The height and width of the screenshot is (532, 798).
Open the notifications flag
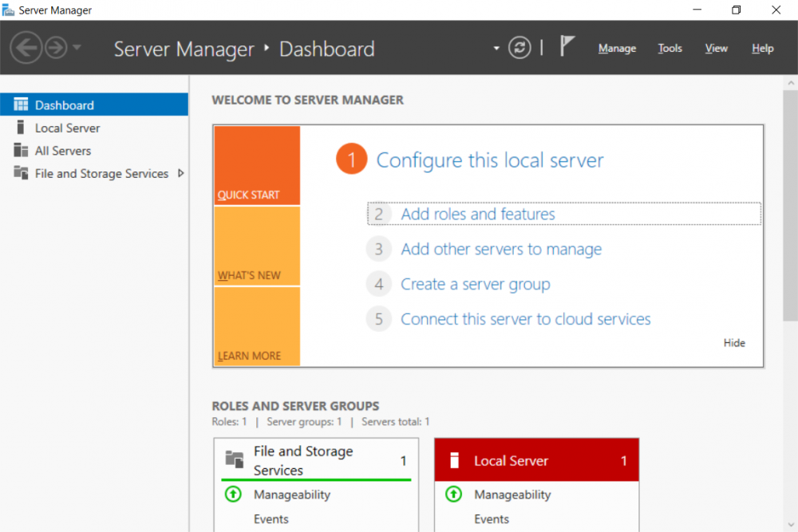point(567,46)
